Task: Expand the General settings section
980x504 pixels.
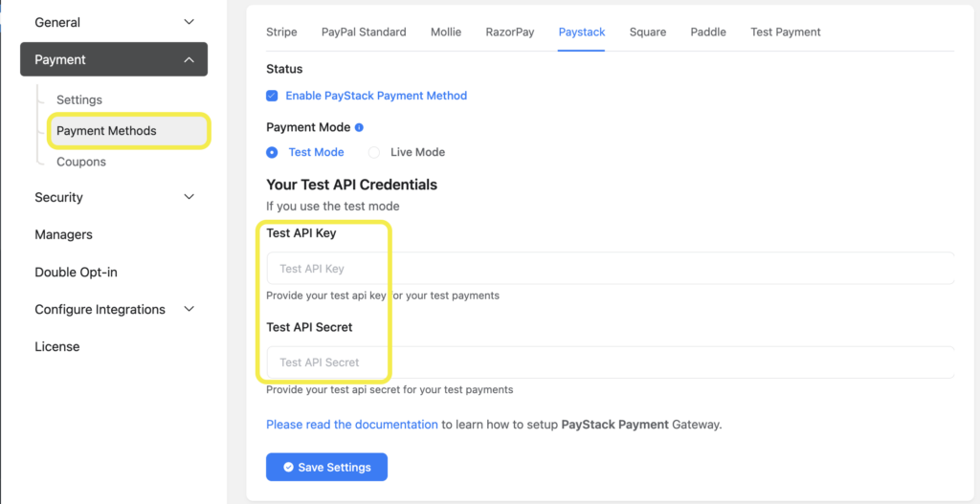Action: tap(189, 23)
